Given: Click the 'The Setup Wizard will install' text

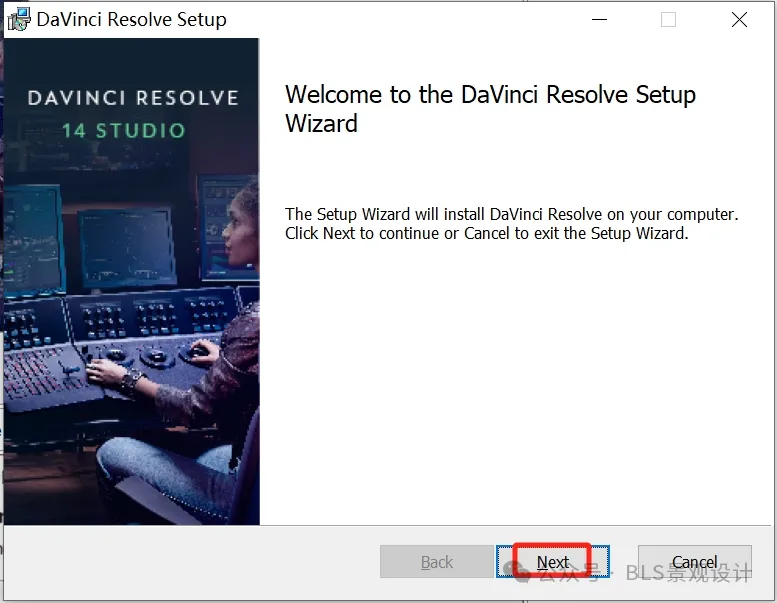Looking at the screenshot, I should point(511,223).
